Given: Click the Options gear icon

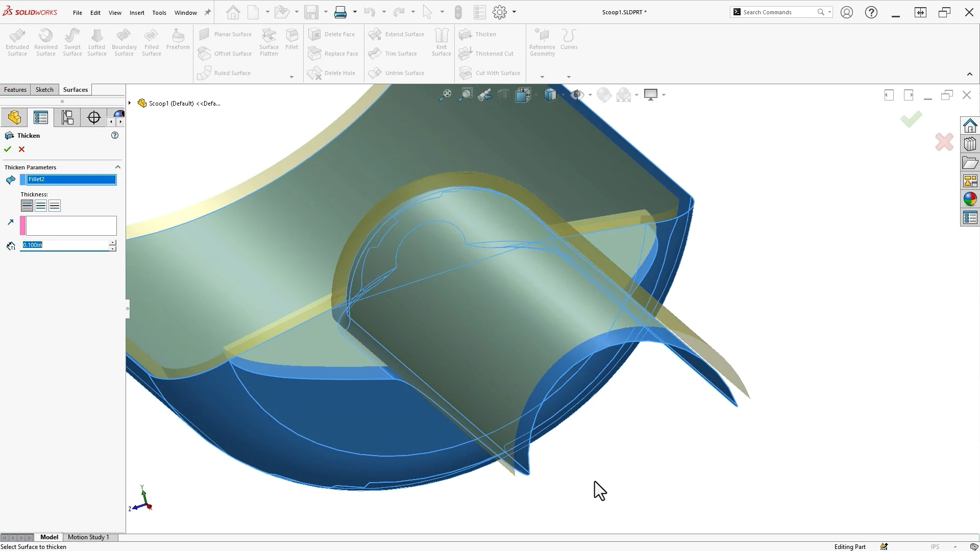Looking at the screenshot, I should [500, 12].
